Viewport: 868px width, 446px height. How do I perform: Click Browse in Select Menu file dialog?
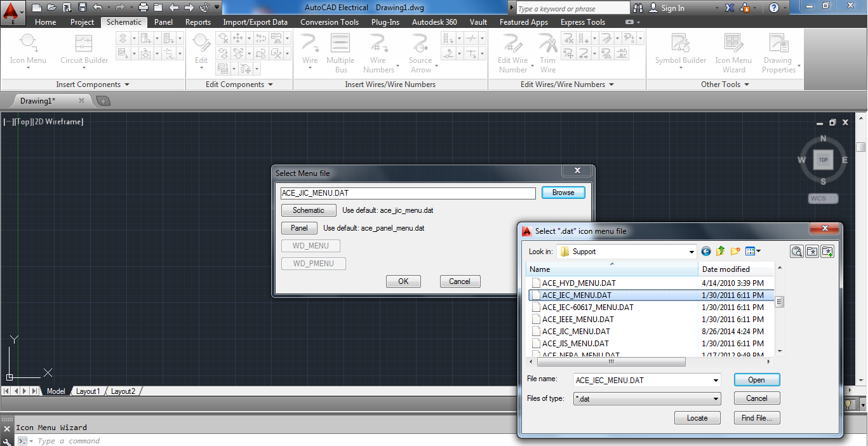[x=563, y=193]
